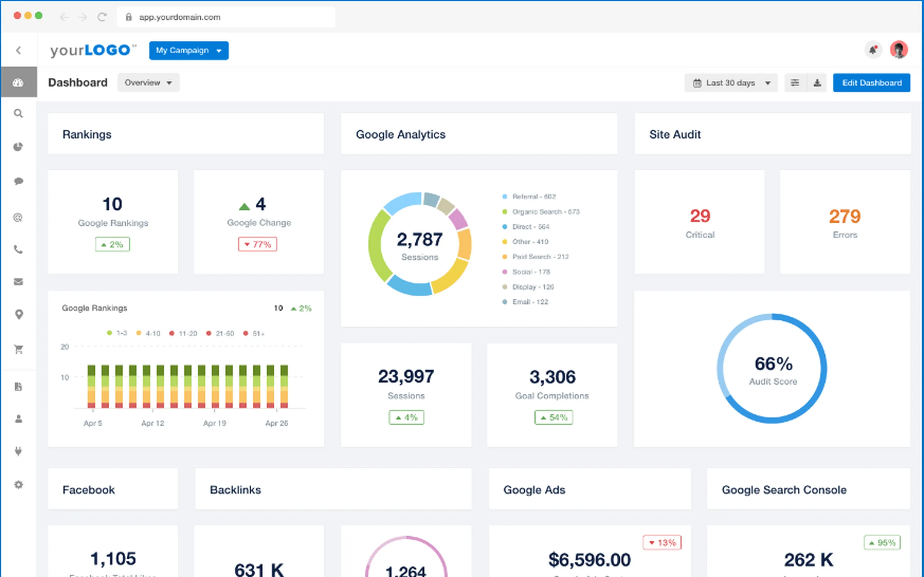
Task: Open the email envelope sidebar icon
Action: pyautogui.click(x=18, y=282)
